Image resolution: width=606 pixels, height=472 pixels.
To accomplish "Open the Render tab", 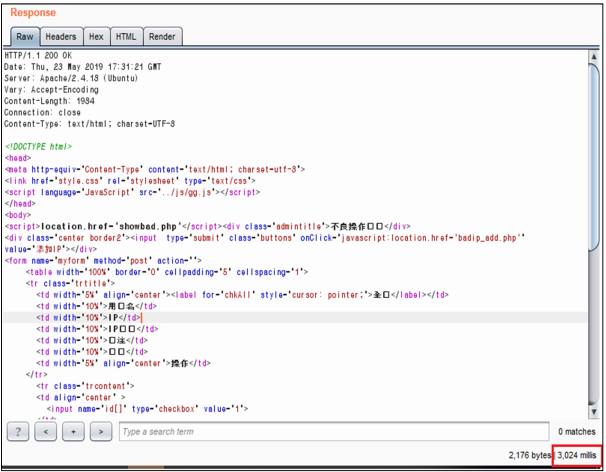I will (162, 37).
